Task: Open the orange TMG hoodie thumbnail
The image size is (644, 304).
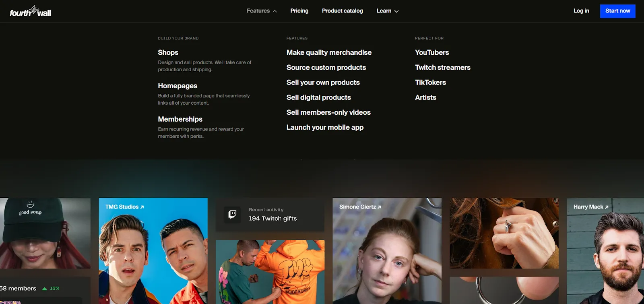Action: tap(270, 272)
